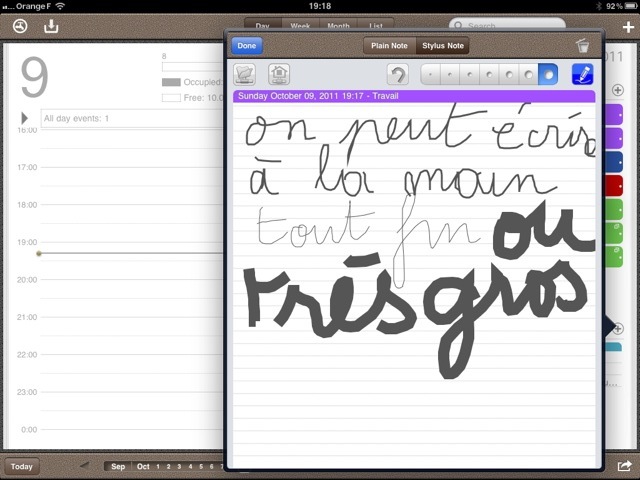This screenshot has height=480, width=640.
Task: Click the house-shaped icon in note toolbar
Action: (279, 75)
